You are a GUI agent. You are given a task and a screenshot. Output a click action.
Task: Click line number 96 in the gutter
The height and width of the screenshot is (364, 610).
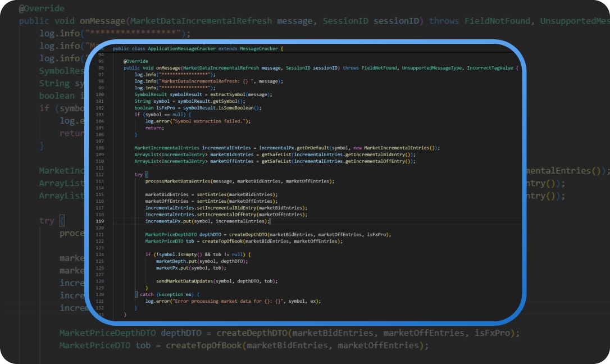tap(101, 67)
